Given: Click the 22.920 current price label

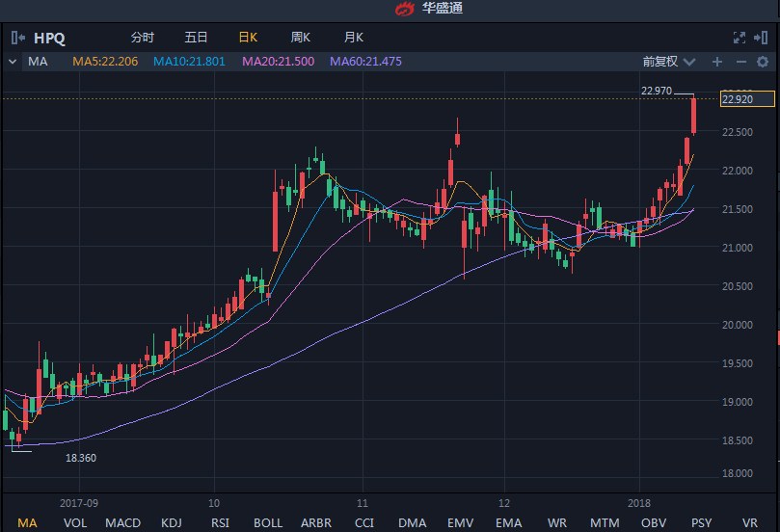Looking at the screenshot, I should pos(736,98).
